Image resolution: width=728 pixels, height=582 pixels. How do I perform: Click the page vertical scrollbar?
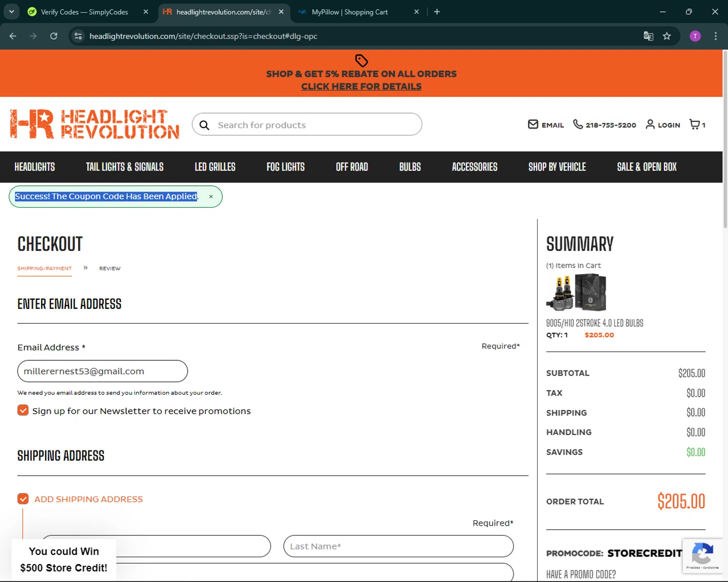725,138
